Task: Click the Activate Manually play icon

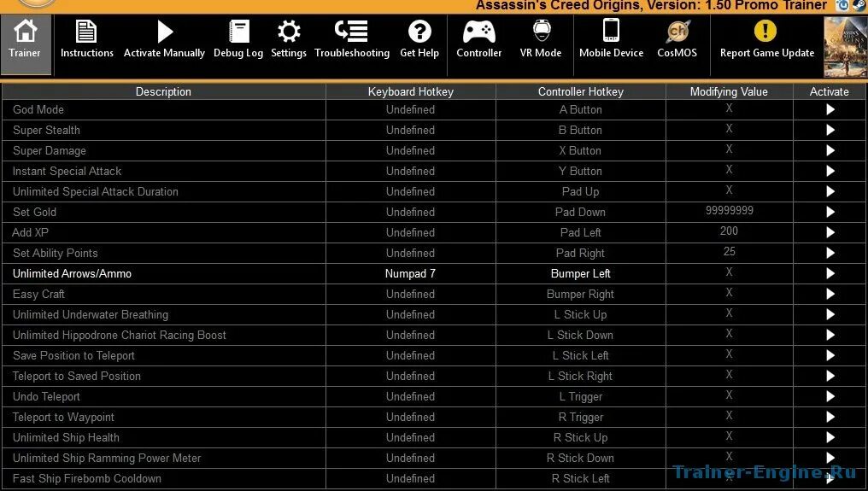Action: pos(164,32)
